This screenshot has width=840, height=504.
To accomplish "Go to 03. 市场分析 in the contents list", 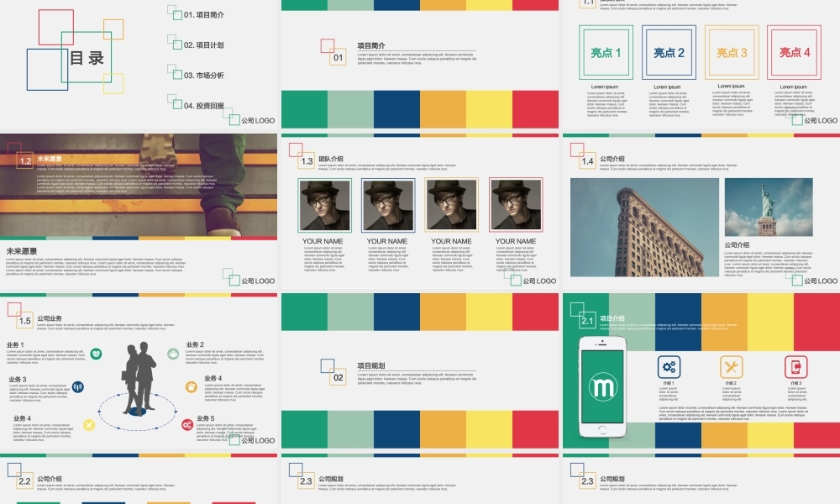I will (x=203, y=76).
